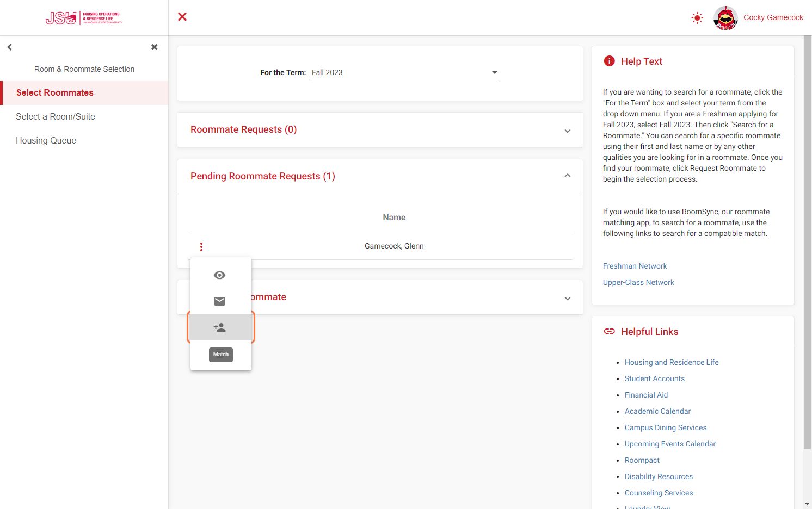Open the Academic Calendar link
This screenshot has width=812, height=509.
click(657, 412)
